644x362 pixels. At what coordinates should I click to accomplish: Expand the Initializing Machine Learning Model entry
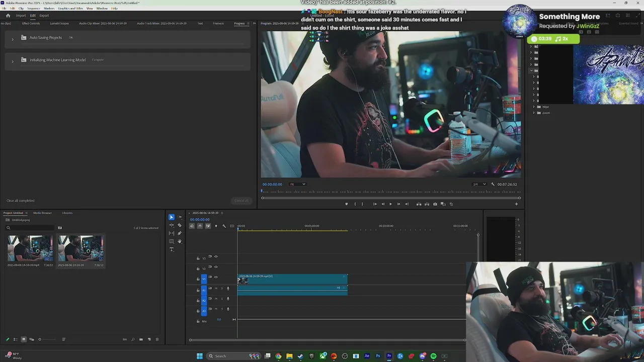coord(13,61)
